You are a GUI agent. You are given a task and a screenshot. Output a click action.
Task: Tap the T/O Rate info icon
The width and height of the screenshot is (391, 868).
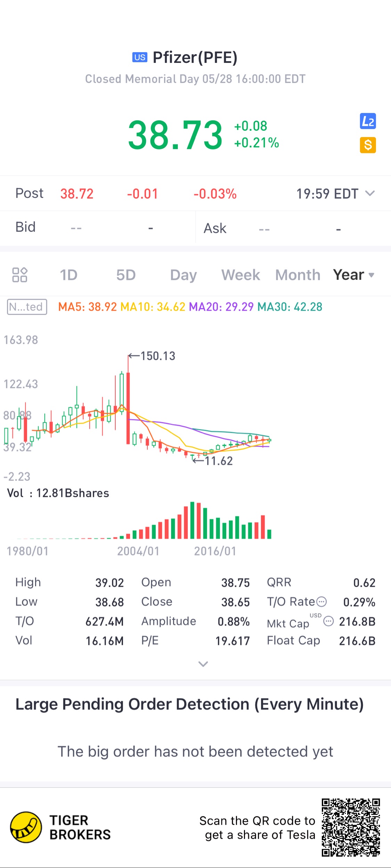coord(322,601)
